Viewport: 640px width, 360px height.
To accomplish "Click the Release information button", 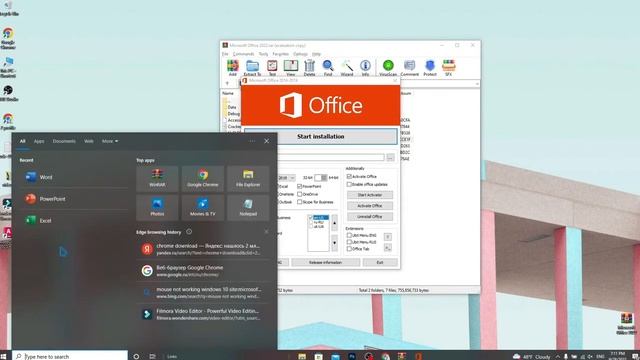I will tap(325, 262).
